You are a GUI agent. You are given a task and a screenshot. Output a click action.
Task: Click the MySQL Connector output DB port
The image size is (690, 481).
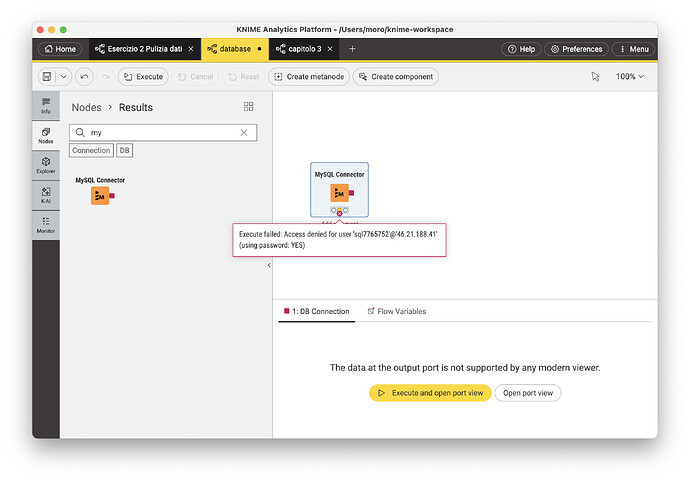(x=352, y=193)
